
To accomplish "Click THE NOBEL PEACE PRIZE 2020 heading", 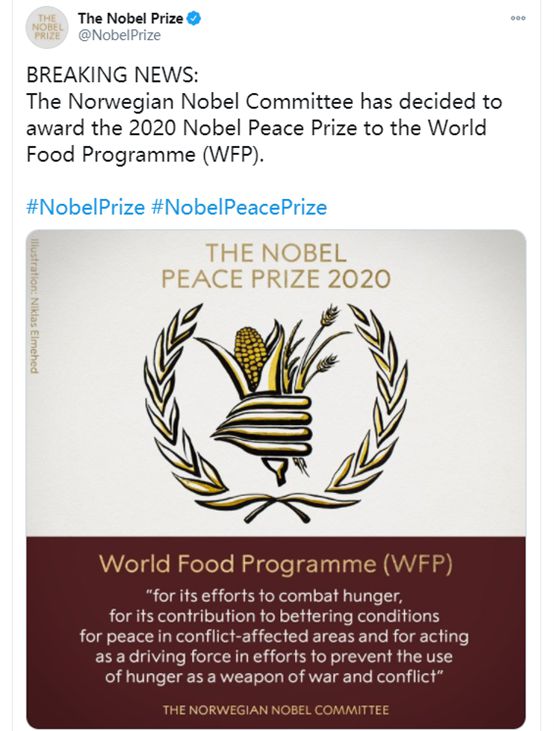I will click(x=276, y=266).
